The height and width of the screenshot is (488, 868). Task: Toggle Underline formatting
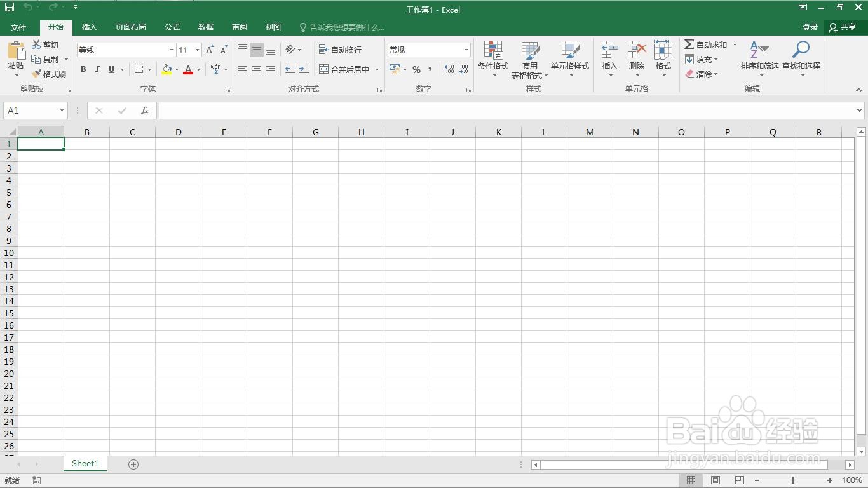pos(111,69)
